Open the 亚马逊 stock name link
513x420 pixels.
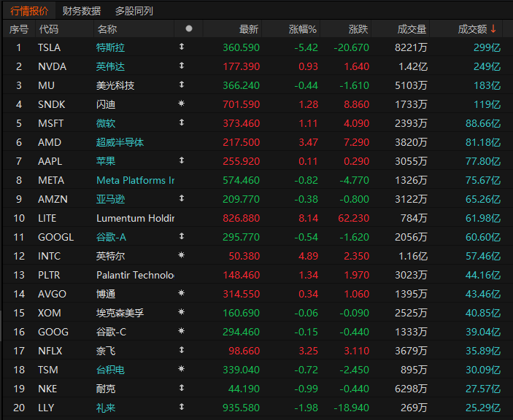[111, 199]
